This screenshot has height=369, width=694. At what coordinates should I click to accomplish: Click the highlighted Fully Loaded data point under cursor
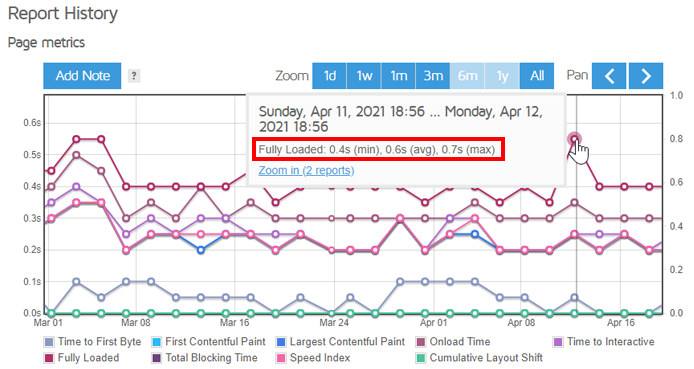pyautogui.click(x=574, y=139)
